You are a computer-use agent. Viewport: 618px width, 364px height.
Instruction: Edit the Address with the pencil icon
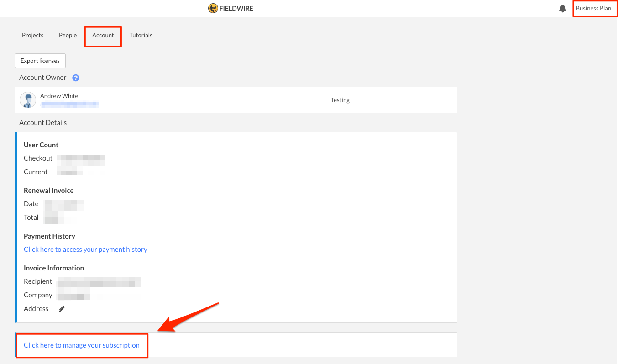click(x=62, y=309)
